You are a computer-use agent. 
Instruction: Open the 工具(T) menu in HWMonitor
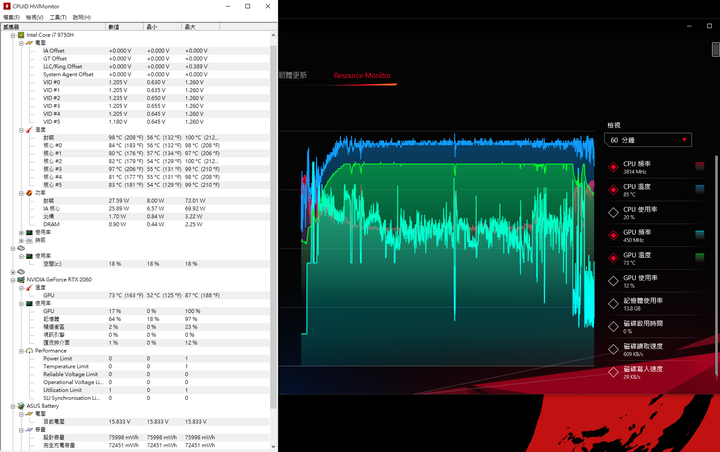[x=58, y=17]
